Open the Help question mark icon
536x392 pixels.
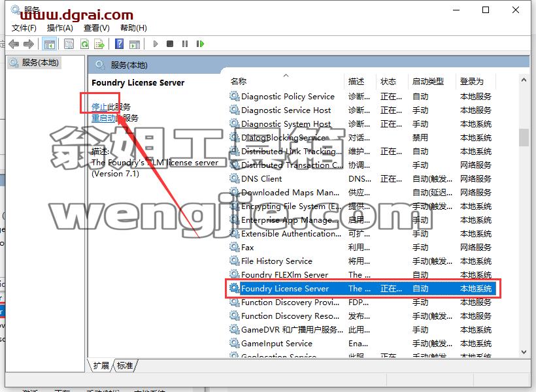(x=120, y=44)
